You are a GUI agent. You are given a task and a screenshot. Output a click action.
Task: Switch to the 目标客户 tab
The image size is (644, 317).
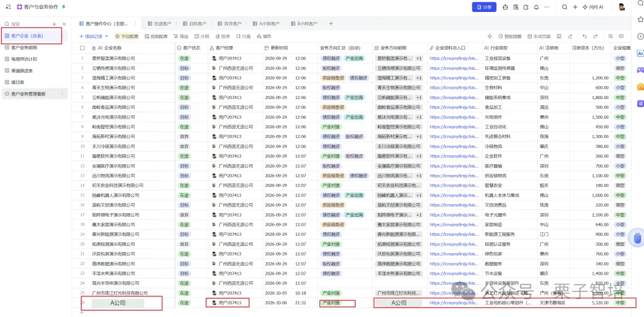(x=194, y=23)
